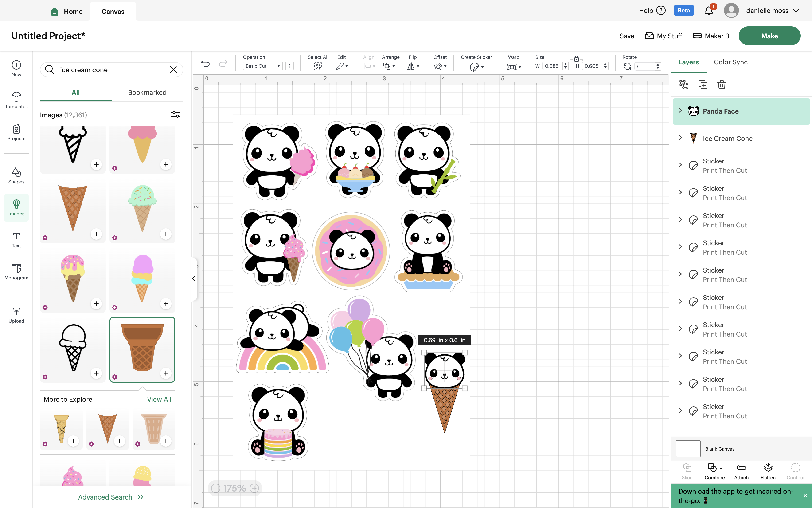Open the Shapes panel
812x508 pixels.
[16, 176]
